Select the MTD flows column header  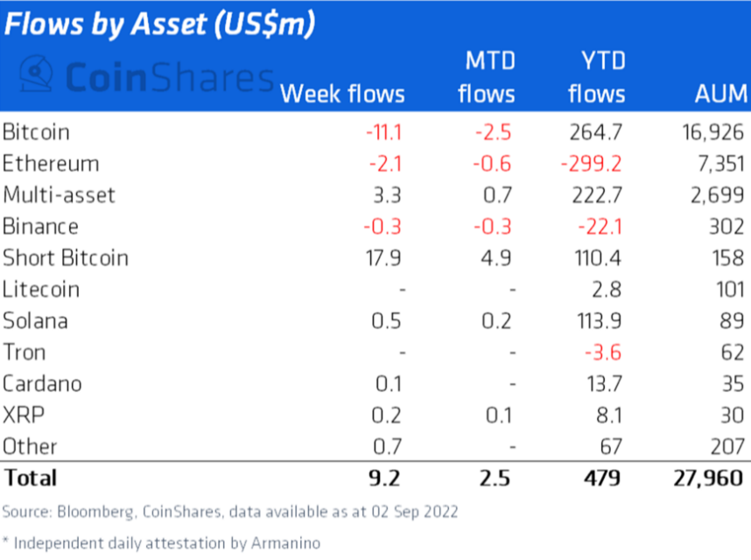click(x=487, y=78)
